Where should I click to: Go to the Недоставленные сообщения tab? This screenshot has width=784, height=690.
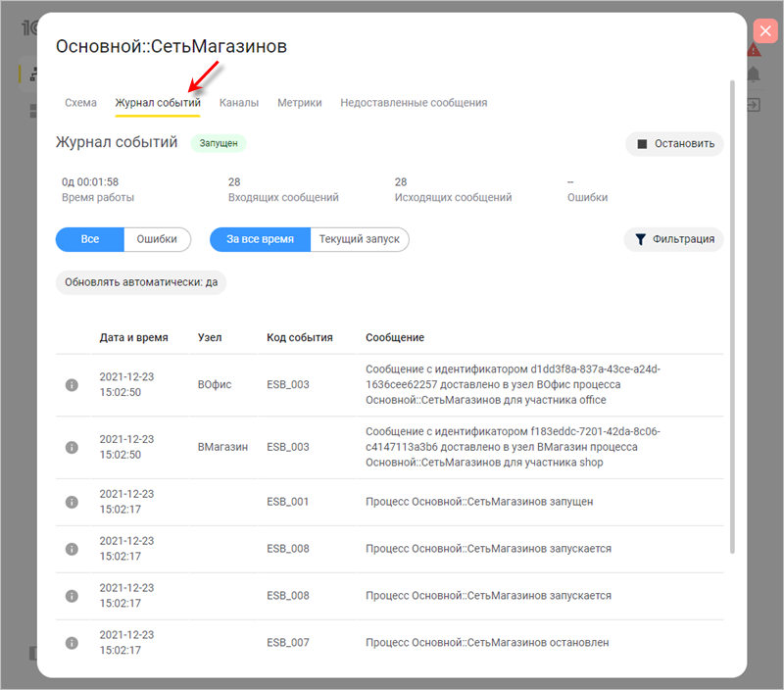coord(413,103)
